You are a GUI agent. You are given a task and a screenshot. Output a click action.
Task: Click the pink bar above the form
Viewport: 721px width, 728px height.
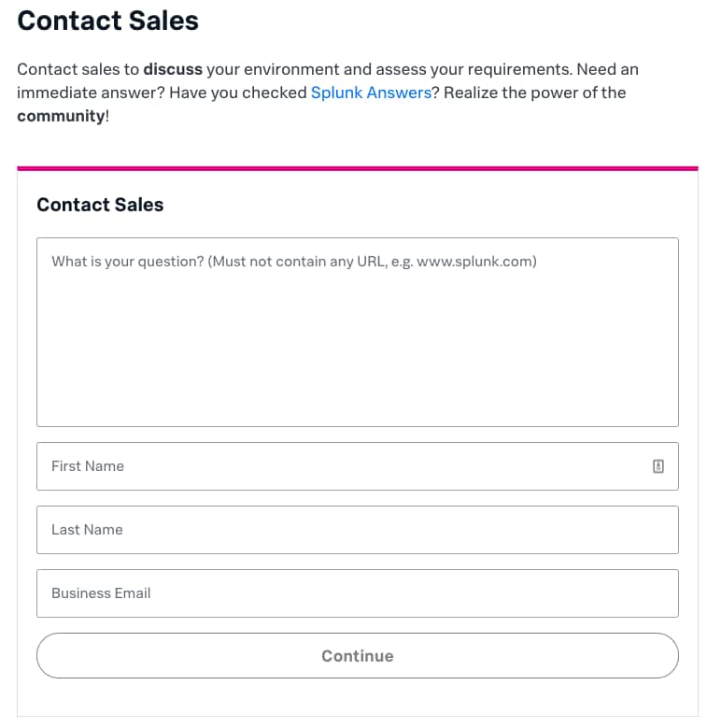[x=358, y=168]
